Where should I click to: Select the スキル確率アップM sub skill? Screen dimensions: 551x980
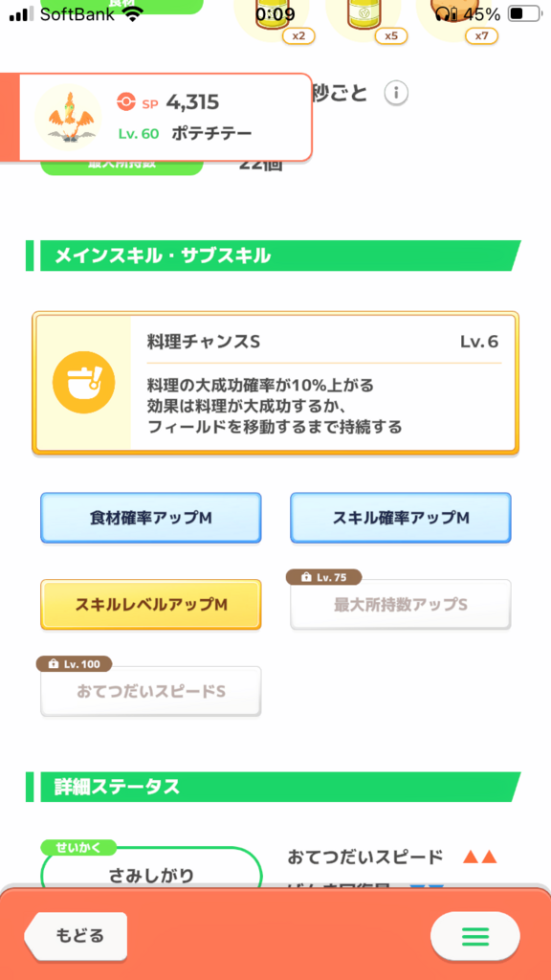click(x=401, y=518)
